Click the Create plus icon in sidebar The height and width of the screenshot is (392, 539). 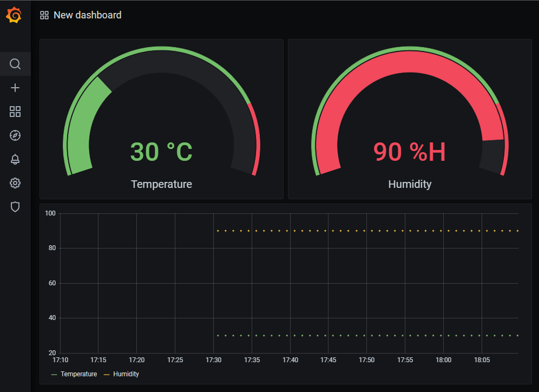[x=15, y=88]
